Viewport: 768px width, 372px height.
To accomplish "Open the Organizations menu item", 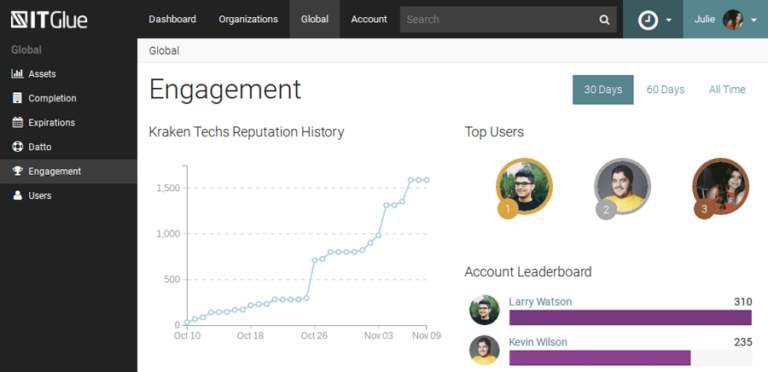I will [x=248, y=20].
